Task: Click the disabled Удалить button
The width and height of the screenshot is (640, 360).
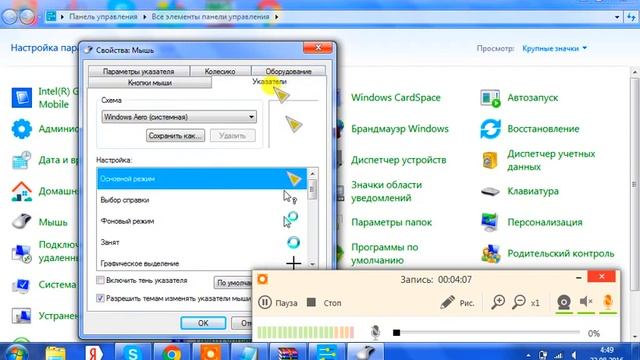Action: pos(232,136)
